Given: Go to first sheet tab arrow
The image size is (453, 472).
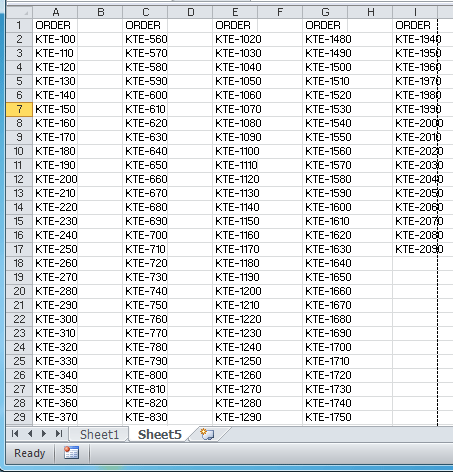Looking at the screenshot, I should [x=15, y=433].
